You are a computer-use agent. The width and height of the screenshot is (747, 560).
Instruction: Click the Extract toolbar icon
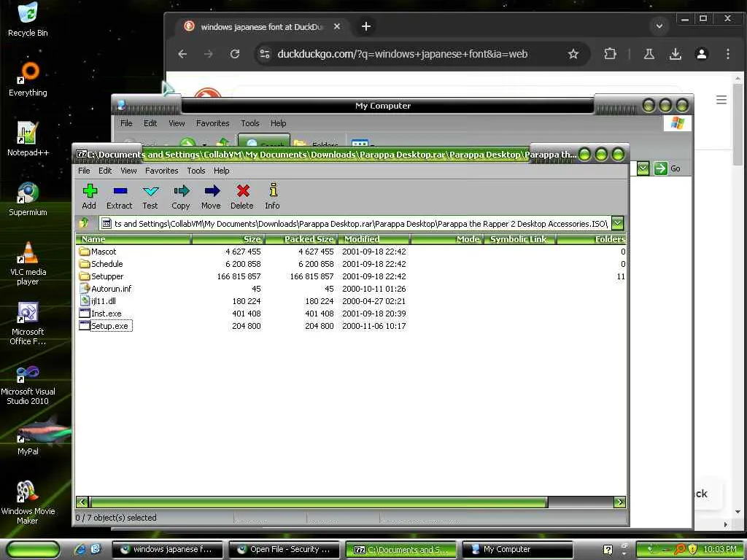pyautogui.click(x=119, y=197)
